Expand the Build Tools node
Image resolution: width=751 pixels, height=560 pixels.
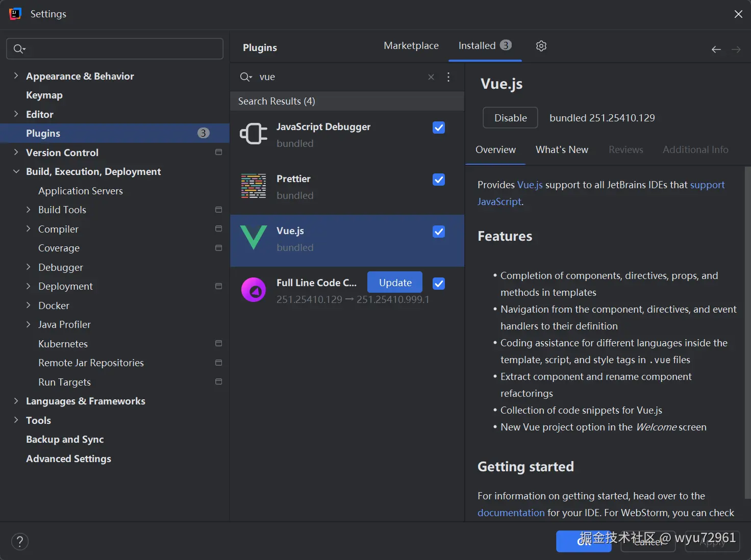[28, 210]
